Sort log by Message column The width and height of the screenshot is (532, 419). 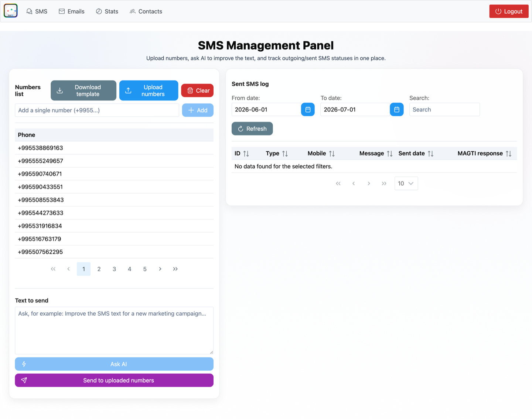[376, 153]
